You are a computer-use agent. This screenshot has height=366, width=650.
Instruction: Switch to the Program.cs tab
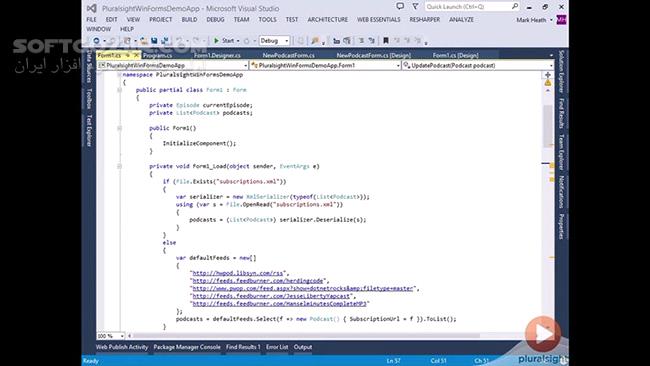(x=157, y=55)
